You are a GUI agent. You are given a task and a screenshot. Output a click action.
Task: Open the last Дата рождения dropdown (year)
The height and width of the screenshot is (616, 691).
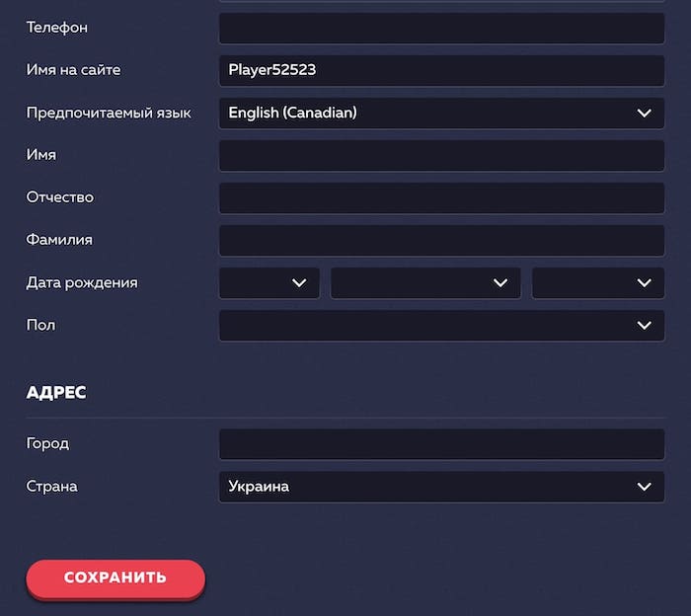click(x=598, y=283)
